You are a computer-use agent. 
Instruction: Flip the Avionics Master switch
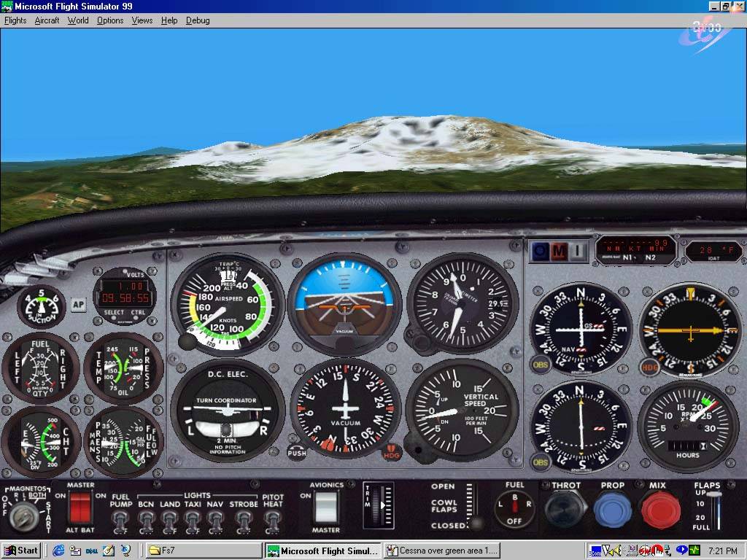click(326, 507)
